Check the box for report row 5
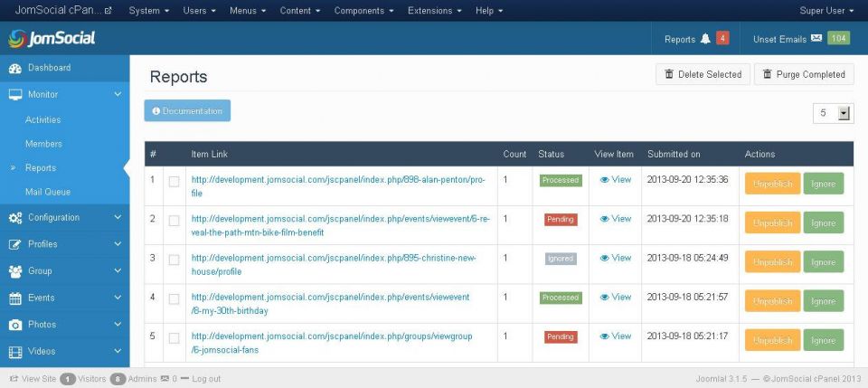The height and width of the screenshot is (388, 868). (x=174, y=338)
